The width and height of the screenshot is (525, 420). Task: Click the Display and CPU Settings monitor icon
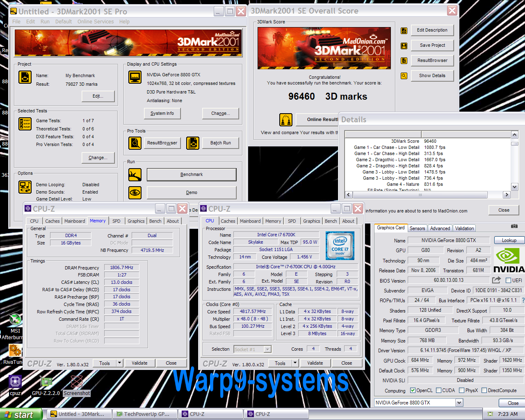click(135, 77)
